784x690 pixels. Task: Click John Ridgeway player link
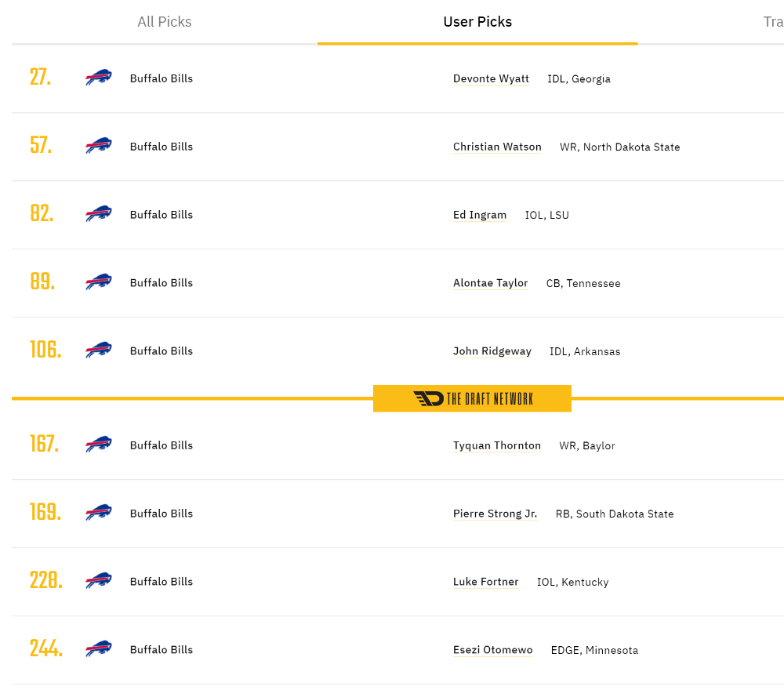click(492, 351)
